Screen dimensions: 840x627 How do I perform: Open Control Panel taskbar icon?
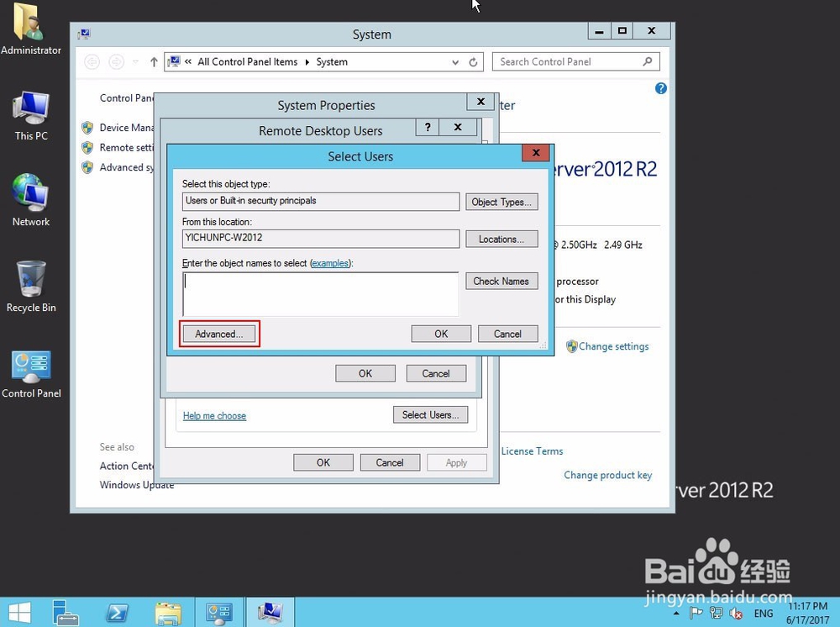[x=218, y=613]
